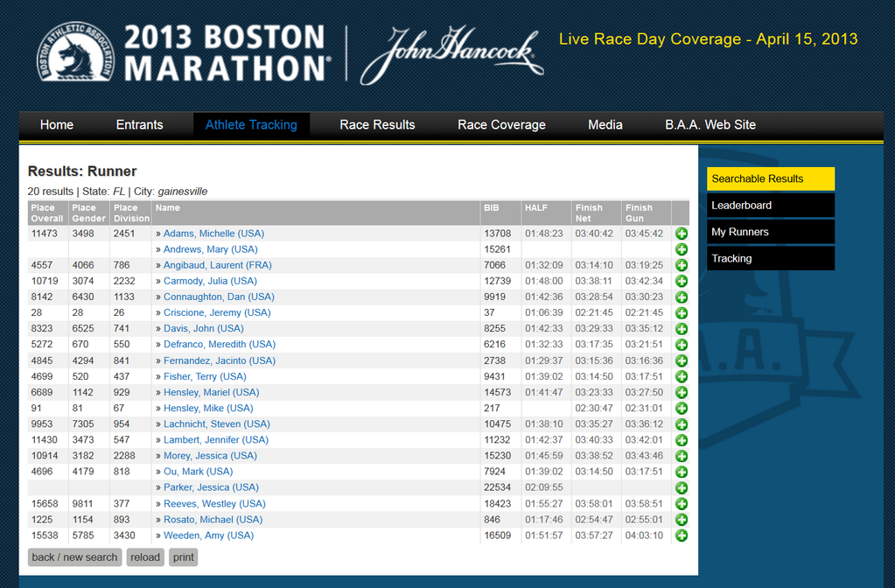Open Andrews, Mary (USA) runner link
This screenshot has width=895, height=588.
pyautogui.click(x=211, y=249)
